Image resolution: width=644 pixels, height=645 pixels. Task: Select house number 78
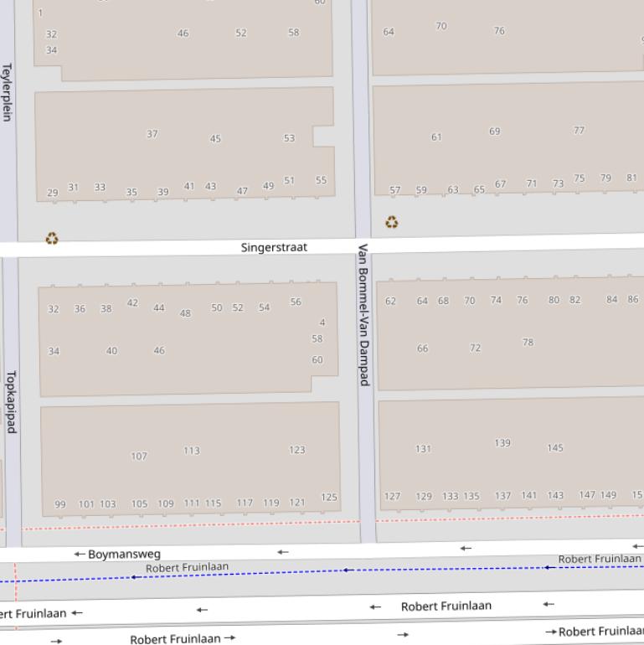click(528, 342)
